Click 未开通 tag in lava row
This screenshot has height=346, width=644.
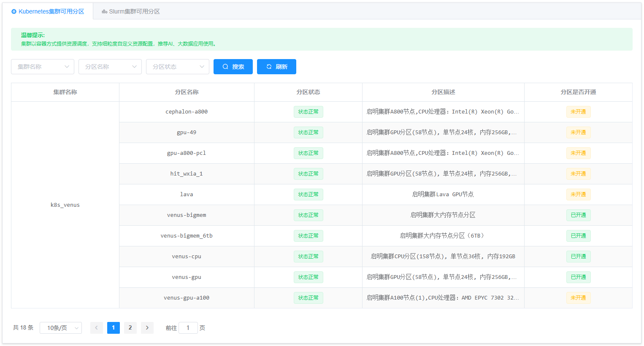pos(578,195)
